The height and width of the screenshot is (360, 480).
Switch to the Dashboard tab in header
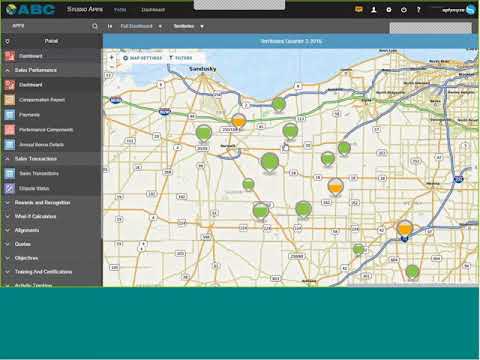153,10
